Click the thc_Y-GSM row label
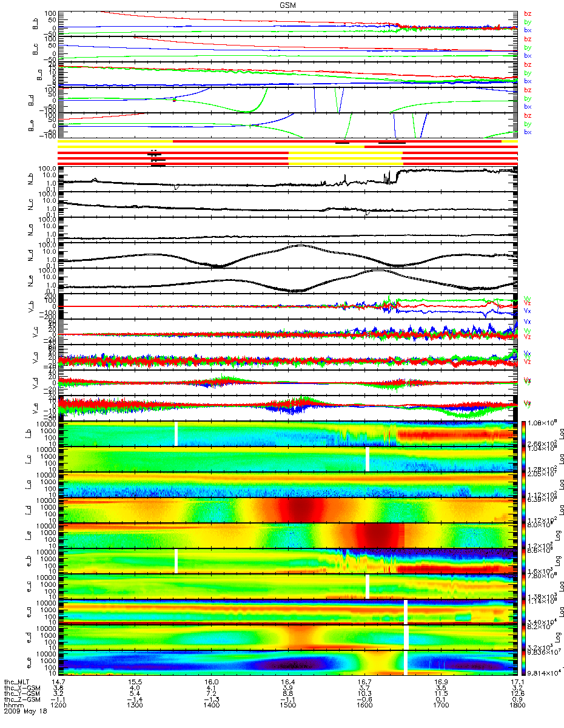The image size is (564, 728). [22, 694]
